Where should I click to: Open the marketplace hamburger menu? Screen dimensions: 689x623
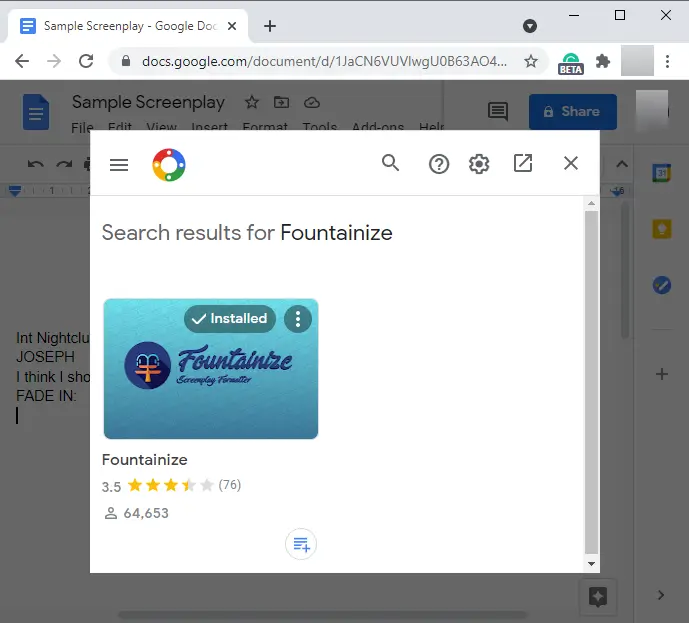[x=119, y=165]
